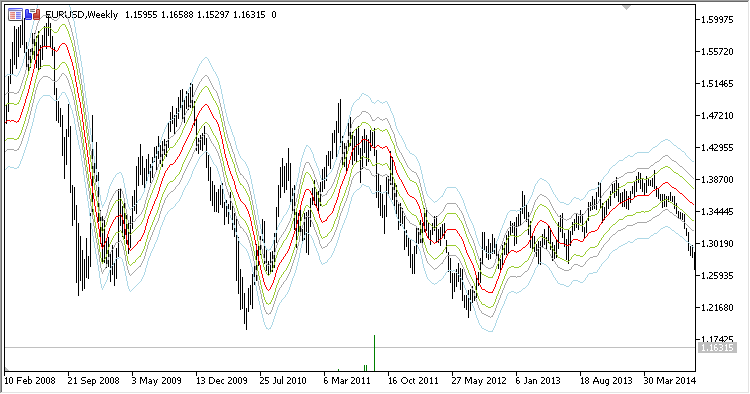
Task: Click the 30 Mar 2014 date label
Action: (x=669, y=381)
